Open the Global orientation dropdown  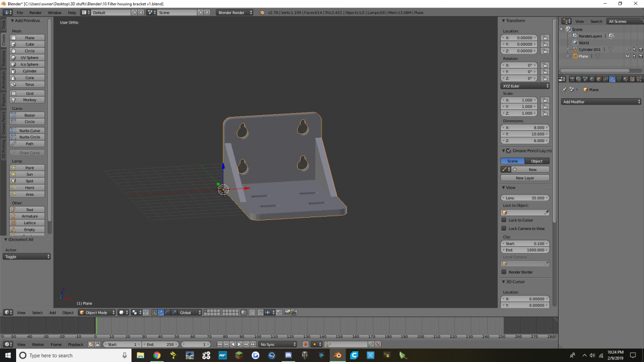click(x=190, y=313)
